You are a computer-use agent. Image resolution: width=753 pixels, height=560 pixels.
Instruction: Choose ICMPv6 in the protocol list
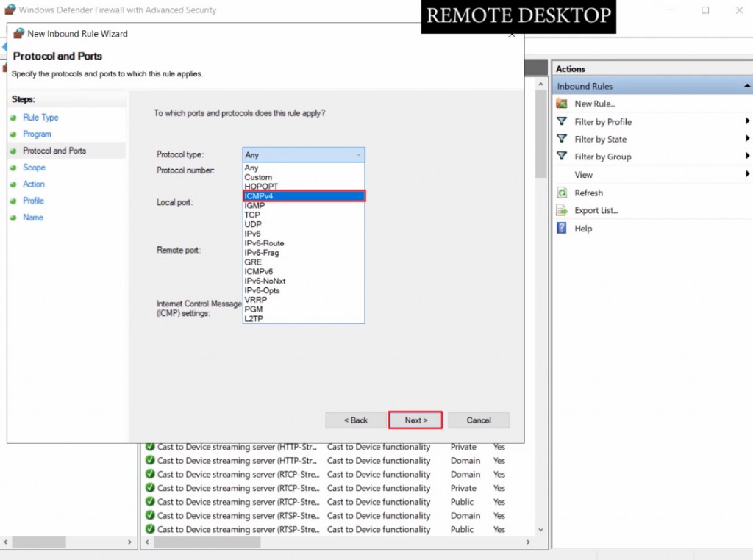click(x=304, y=271)
